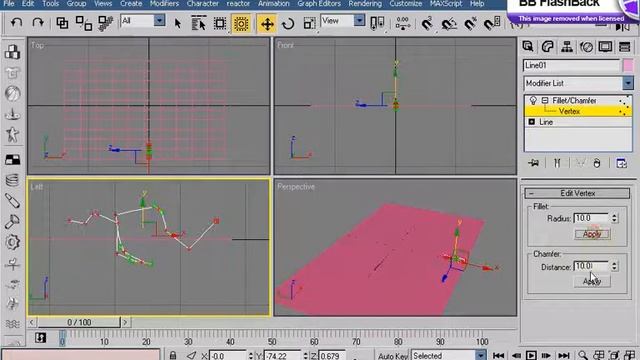Choose the Select Object arrow tool
The image size is (640, 360).
tap(178, 23)
